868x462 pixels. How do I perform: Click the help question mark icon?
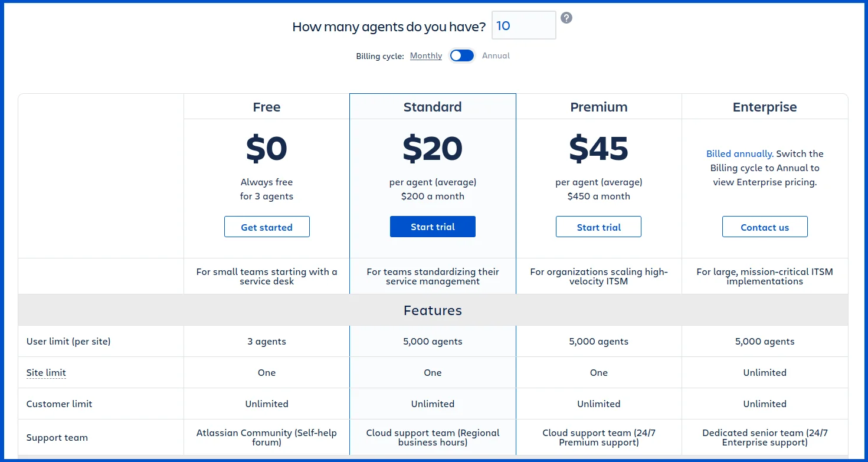tap(566, 18)
